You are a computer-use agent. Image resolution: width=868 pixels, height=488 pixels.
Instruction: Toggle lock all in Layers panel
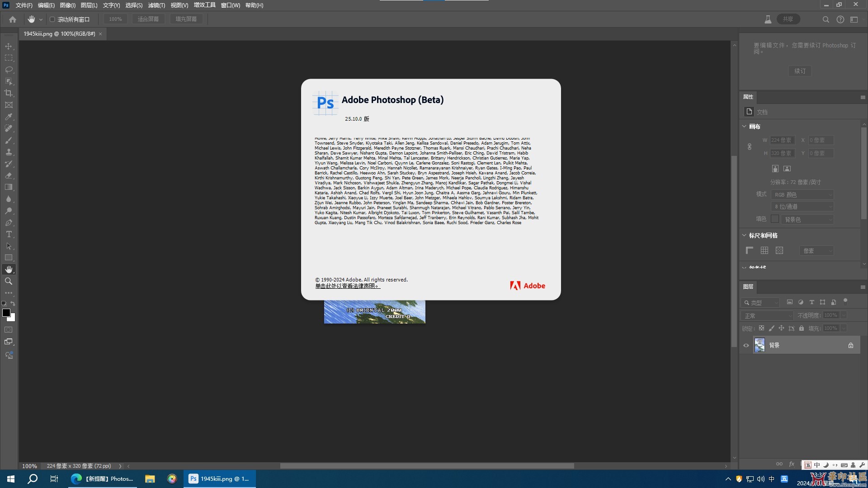coord(802,328)
